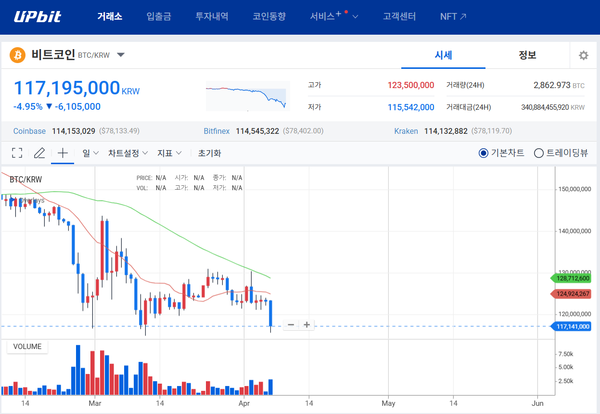The height and width of the screenshot is (414, 600).
Task: Open the 일 time interval dropdown
Action: point(91,153)
